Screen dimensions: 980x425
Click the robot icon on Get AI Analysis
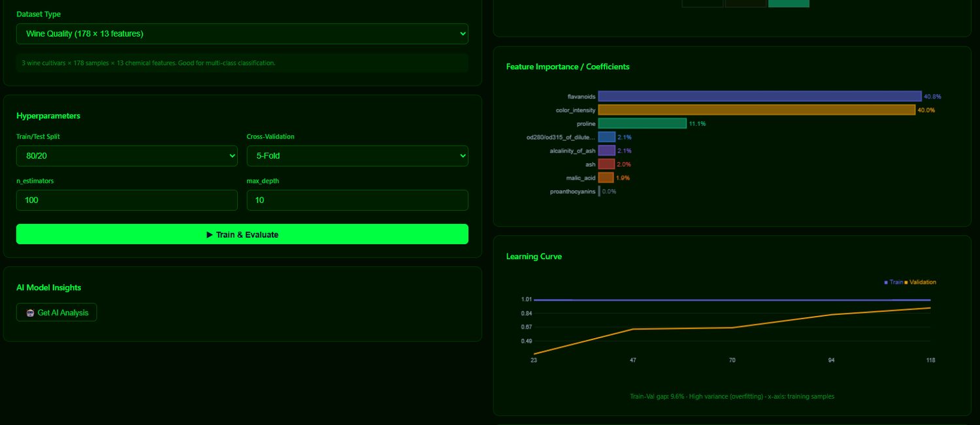coord(30,313)
